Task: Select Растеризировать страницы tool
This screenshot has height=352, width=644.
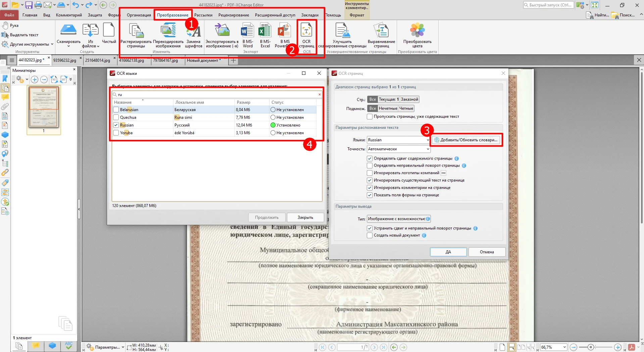Action: tap(136, 35)
